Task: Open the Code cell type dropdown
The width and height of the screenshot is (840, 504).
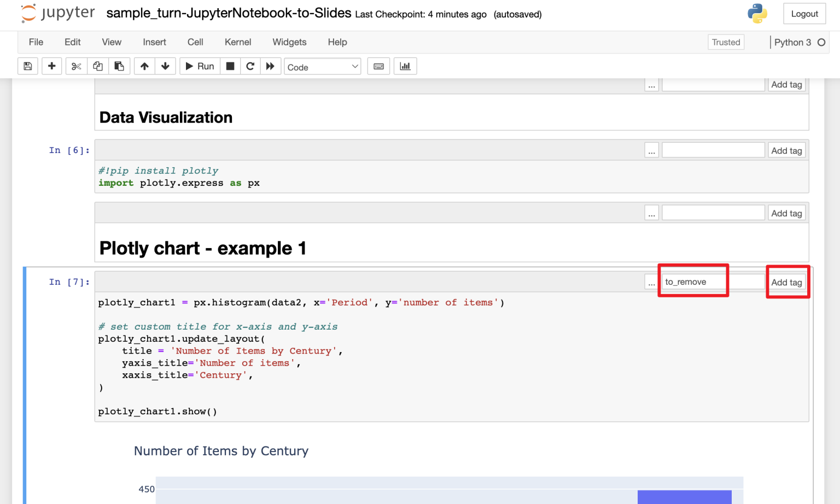Action: [x=322, y=67]
